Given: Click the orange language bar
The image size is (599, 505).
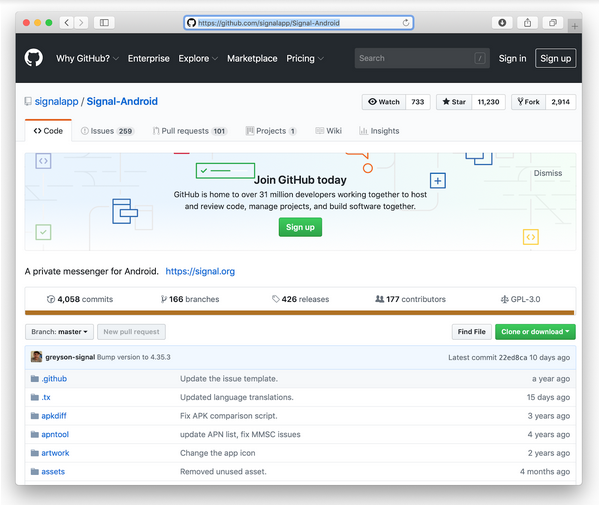Looking at the screenshot, I should (300, 313).
